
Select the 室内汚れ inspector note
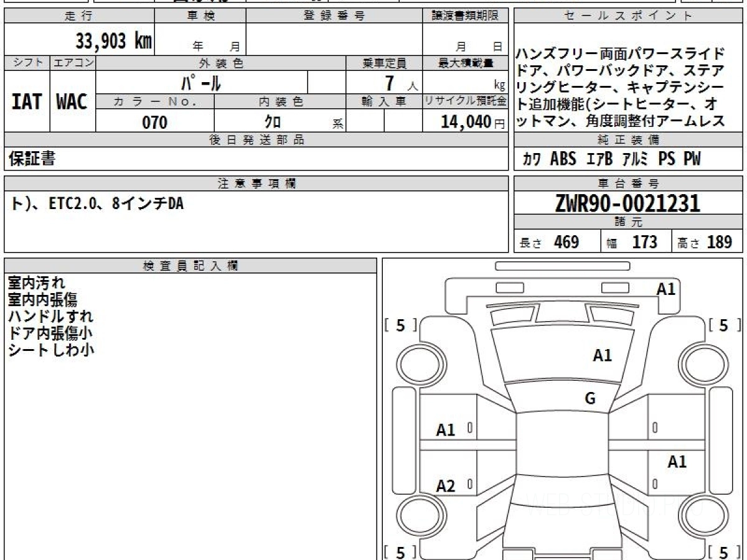36,283
